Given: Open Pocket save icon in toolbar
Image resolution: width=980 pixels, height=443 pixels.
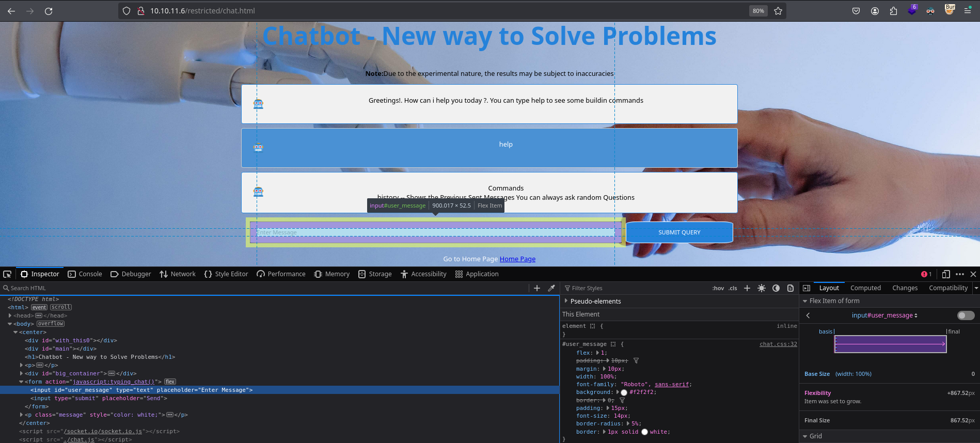Looking at the screenshot, I should tap(856, 11).
